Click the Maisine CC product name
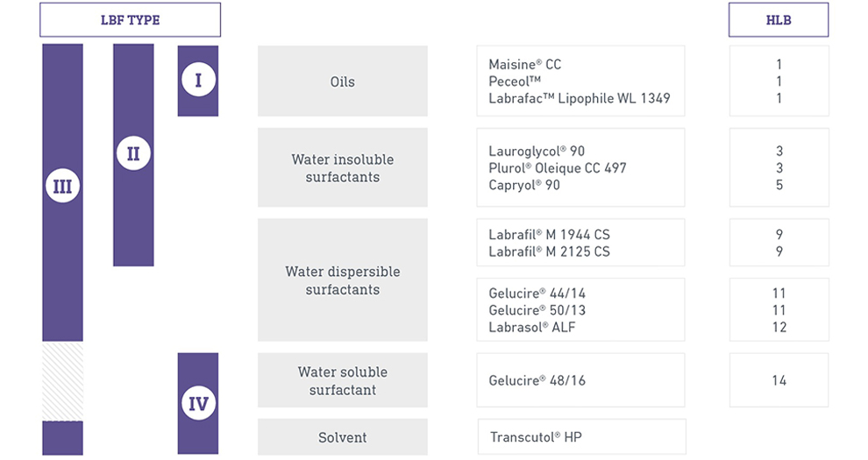 click(x=524, y=64)
